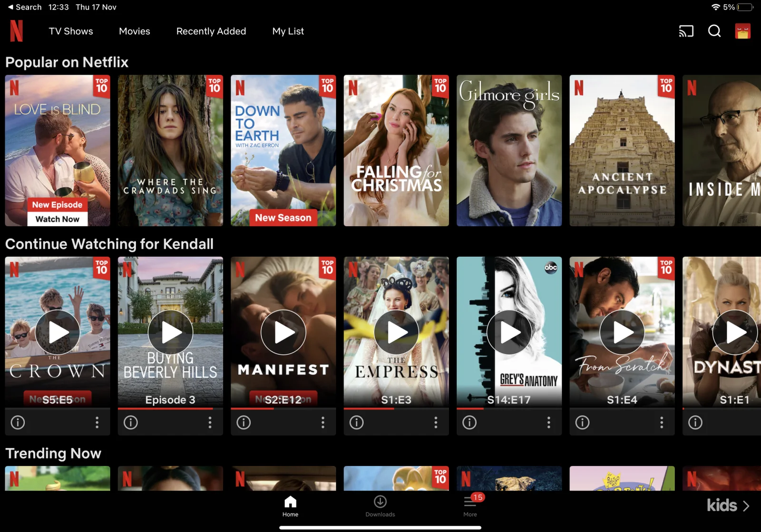Screen dimensions: 761x532
Task: Tap the Netflix logo in the header
Action: (16, 31)
